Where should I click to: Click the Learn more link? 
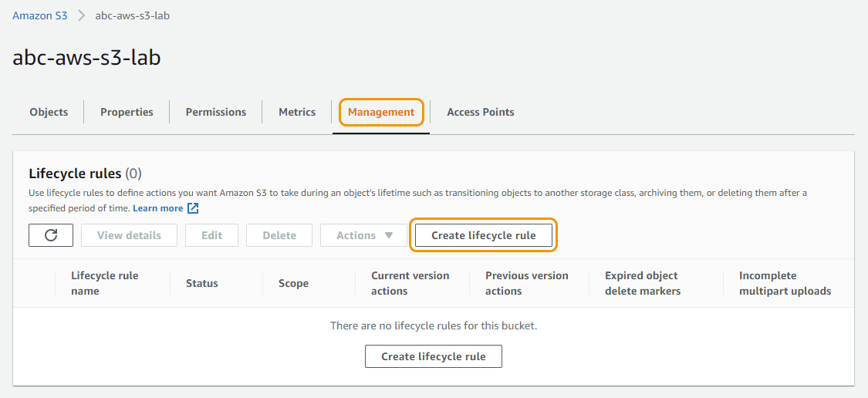tap(157, 208)
